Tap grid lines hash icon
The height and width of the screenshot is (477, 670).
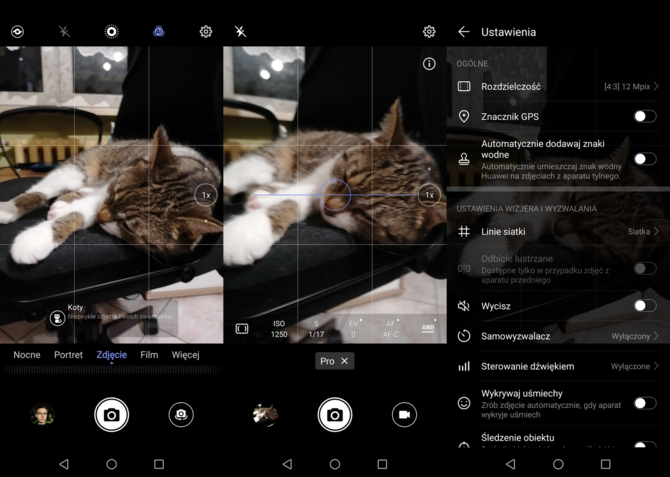coord(464,232)
